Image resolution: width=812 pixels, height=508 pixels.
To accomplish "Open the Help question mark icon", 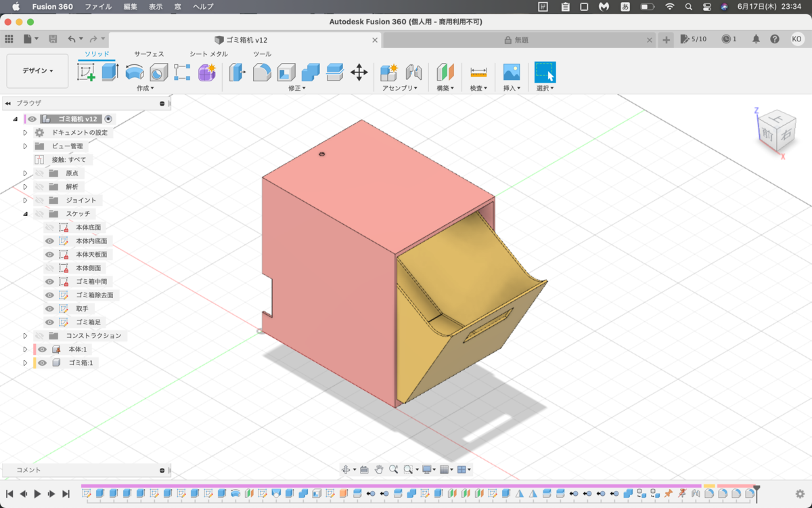I will [x=775, y=39].
